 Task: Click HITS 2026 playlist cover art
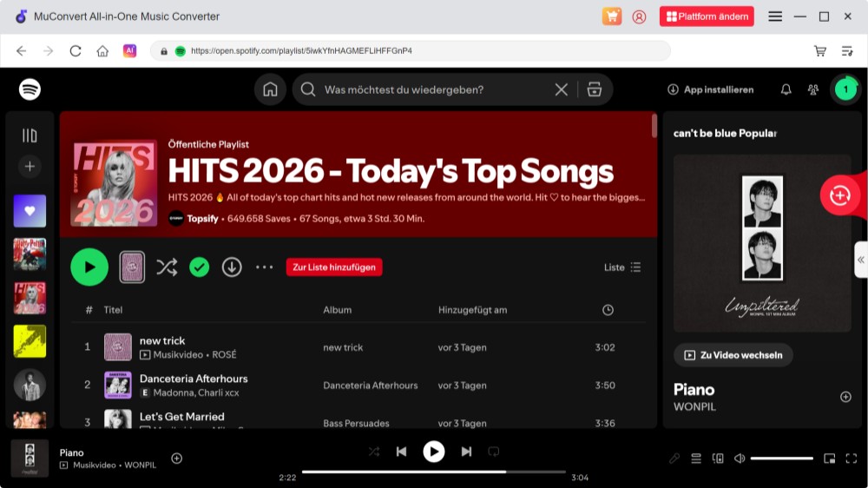[114, 183]
